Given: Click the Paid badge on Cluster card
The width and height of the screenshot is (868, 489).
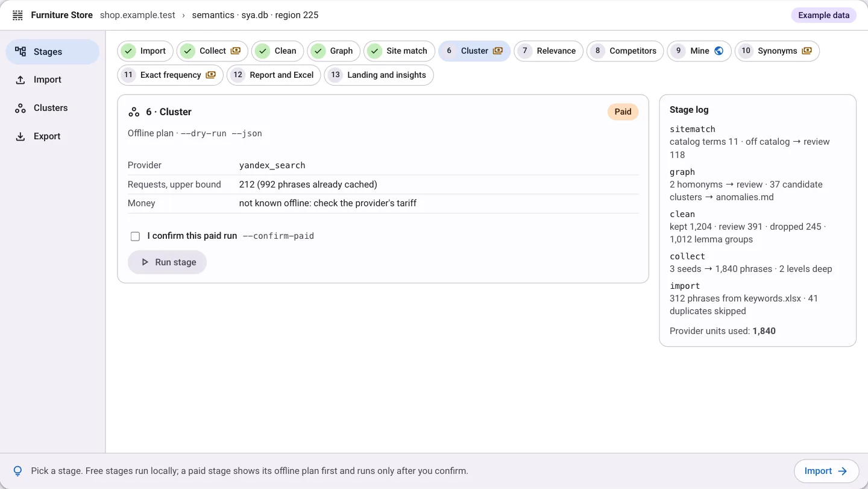Looking at the screenshot, I should [623, 112].
